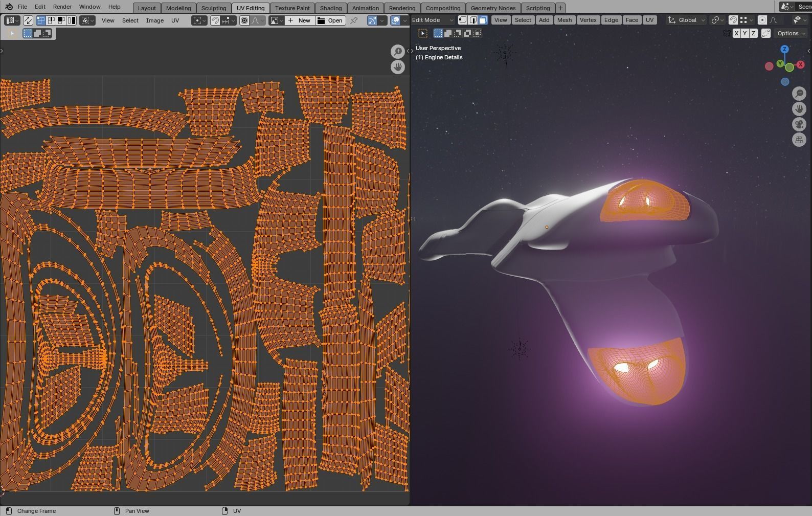Click UV editor pan hand gizmo

point(398,66)
